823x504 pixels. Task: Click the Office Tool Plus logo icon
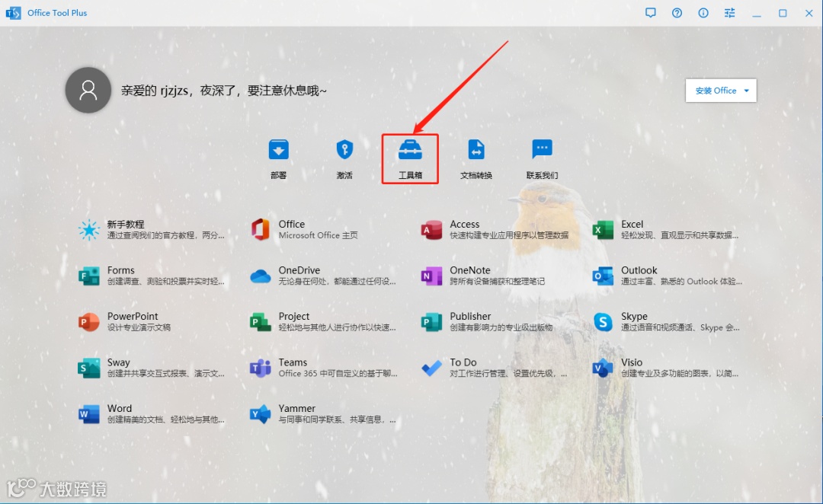13,13
